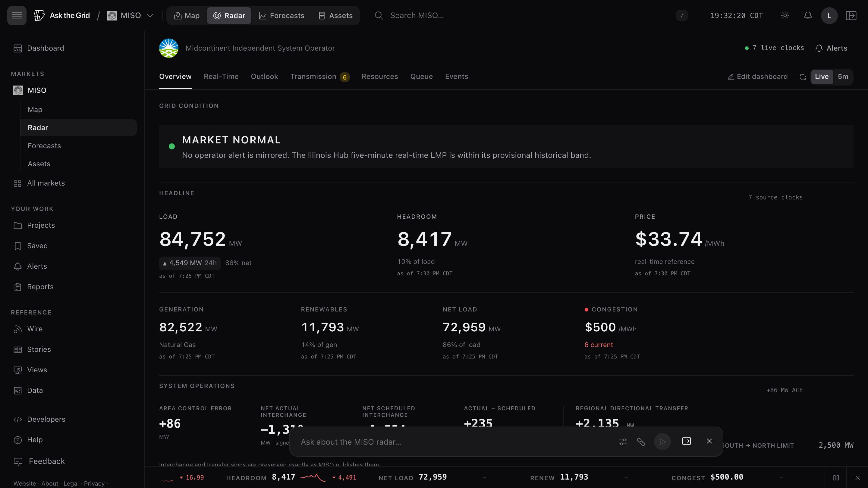Switch to the Map view
The image size is (868, 488).
(x=187, y=15)
